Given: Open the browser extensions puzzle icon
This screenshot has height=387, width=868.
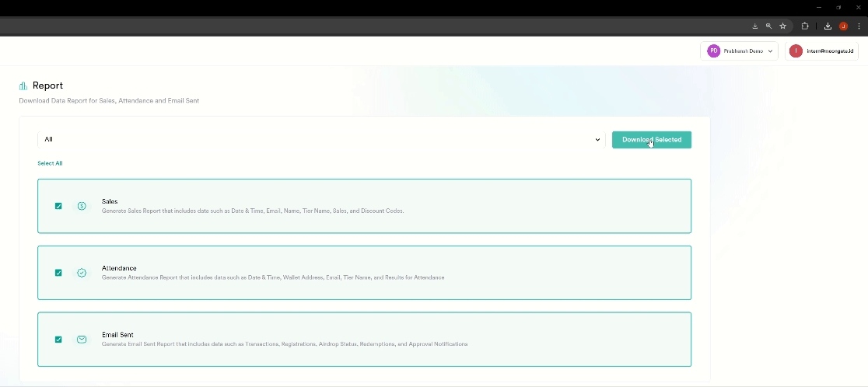Looking at the screenshot, I should pos(805,26).
